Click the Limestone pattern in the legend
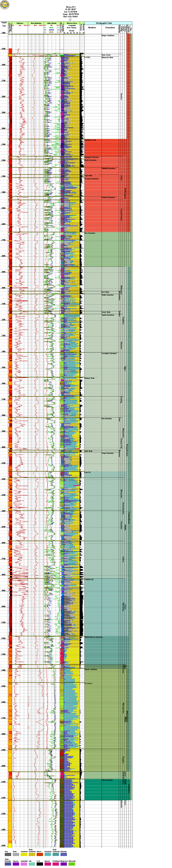 click(x=48, y=854)
